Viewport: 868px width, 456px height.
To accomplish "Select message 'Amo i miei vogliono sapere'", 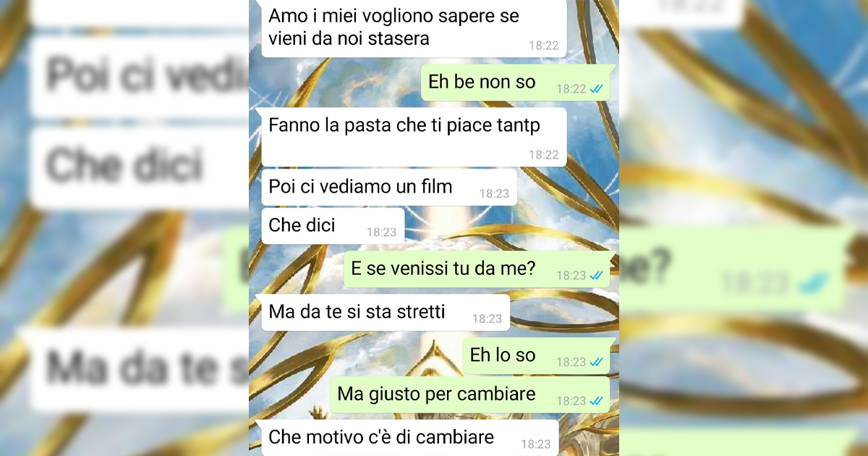I will pyautogui.click(x=413, y=28).
